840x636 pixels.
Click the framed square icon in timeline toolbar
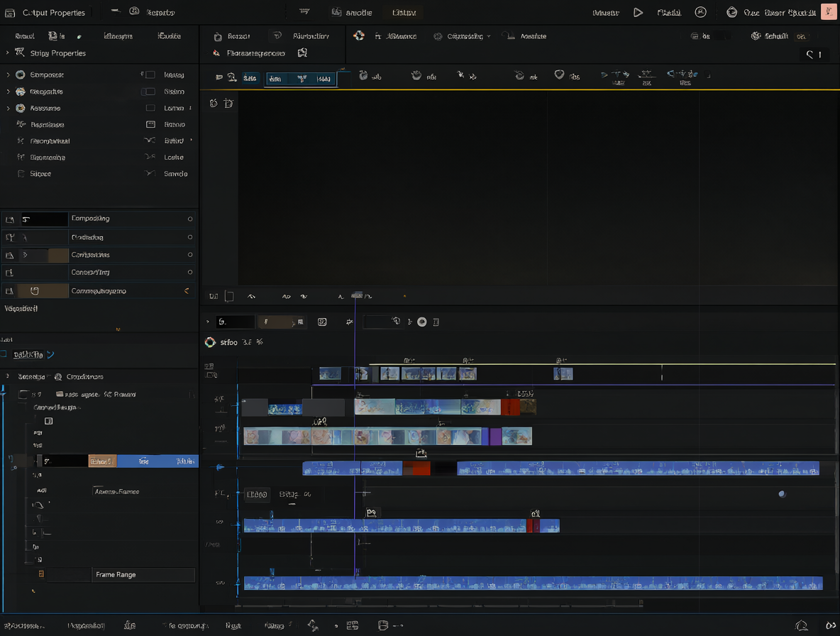(x=322, y=322)
